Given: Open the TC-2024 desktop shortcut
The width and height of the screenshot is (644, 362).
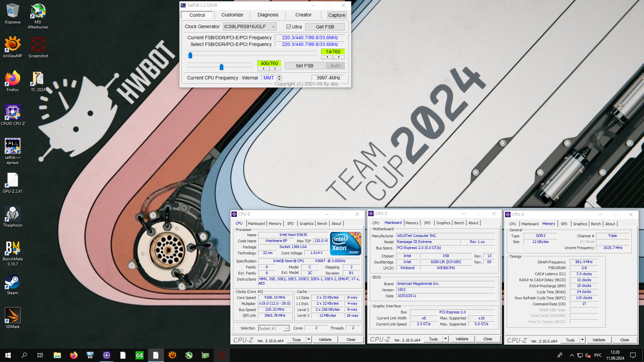Looking at the screenshot, I should click(x=38, y=81).
